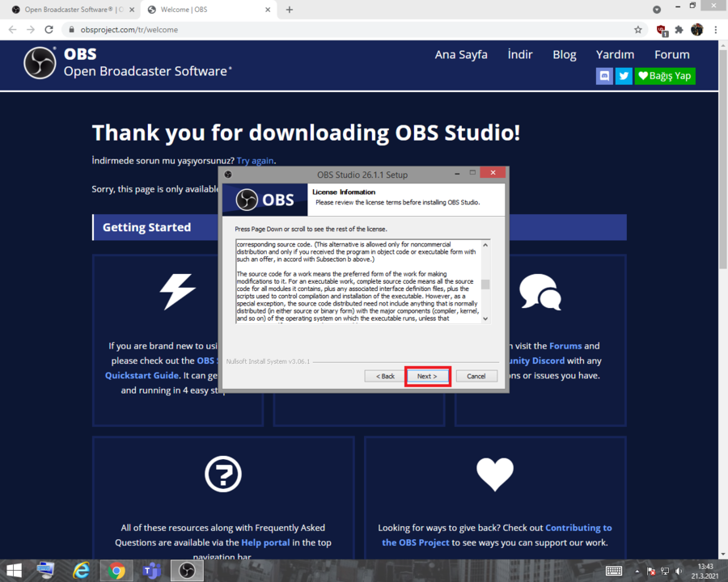728x582 pixels.
Task: Bookmark this page with star icon
Action: [638, 30]
